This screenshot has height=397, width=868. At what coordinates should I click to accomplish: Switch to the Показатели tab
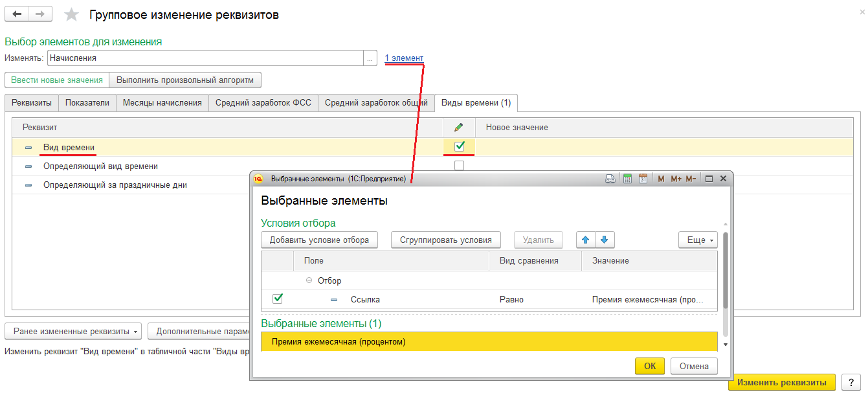[87, 102]
